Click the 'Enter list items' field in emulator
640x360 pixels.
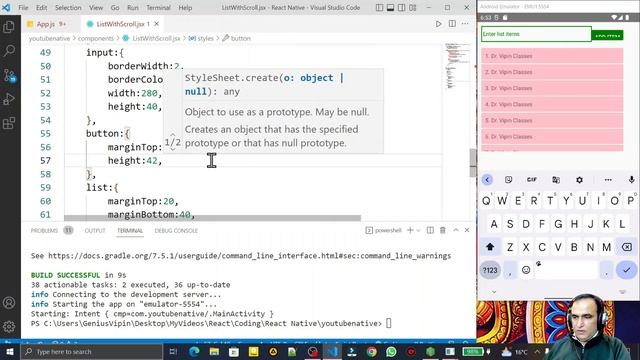[x=536, y=34]
